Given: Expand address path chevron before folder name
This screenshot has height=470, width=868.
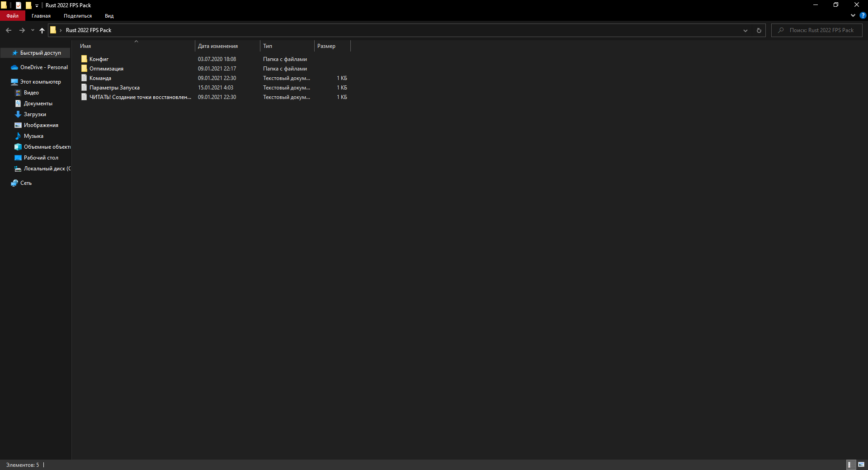Looking at the screenshot, I should [x=61, y=30].
